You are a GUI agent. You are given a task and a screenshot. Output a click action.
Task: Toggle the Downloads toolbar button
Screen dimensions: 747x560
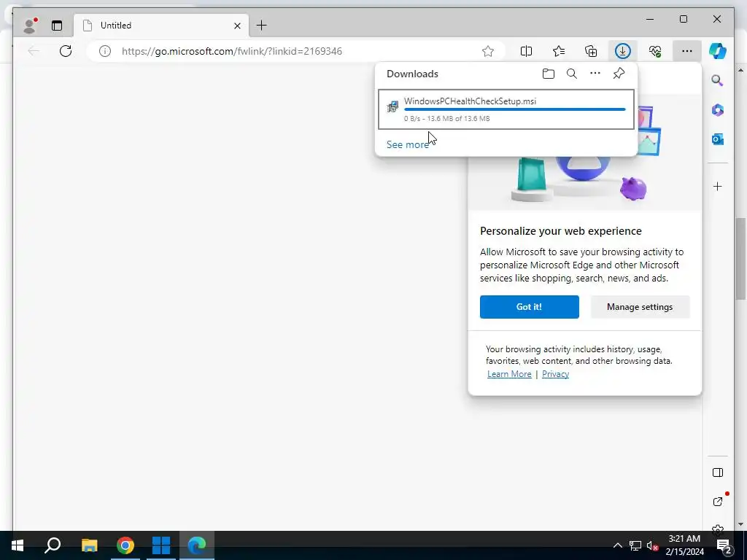pos(623,51)
